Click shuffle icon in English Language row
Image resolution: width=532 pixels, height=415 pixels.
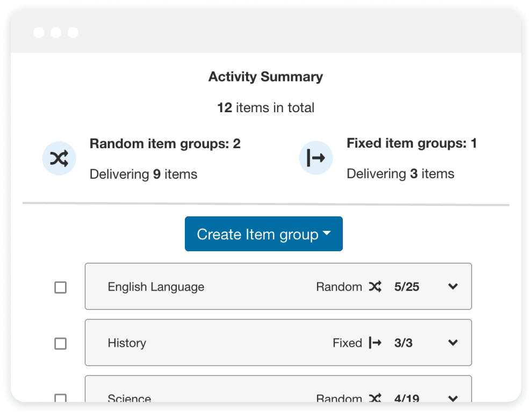(375, 287)
